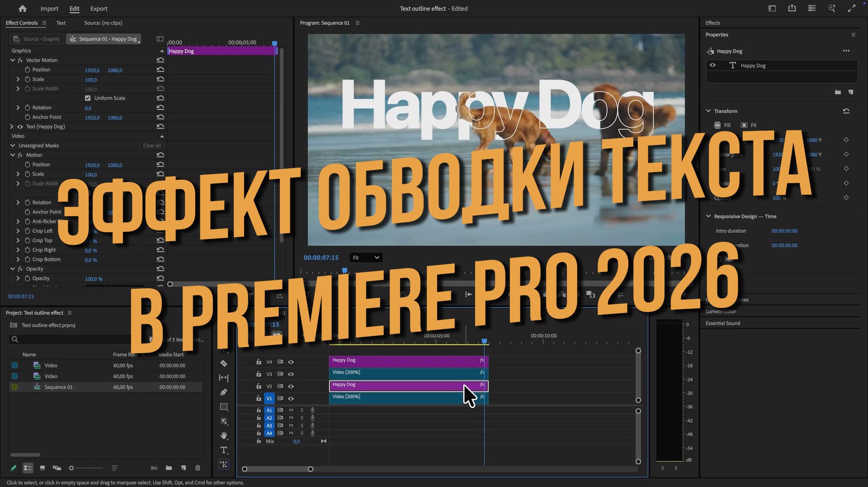Add keyframe diamond for Opacity in Properties
The width and height of the screenshot is (868, 487).
846,197
